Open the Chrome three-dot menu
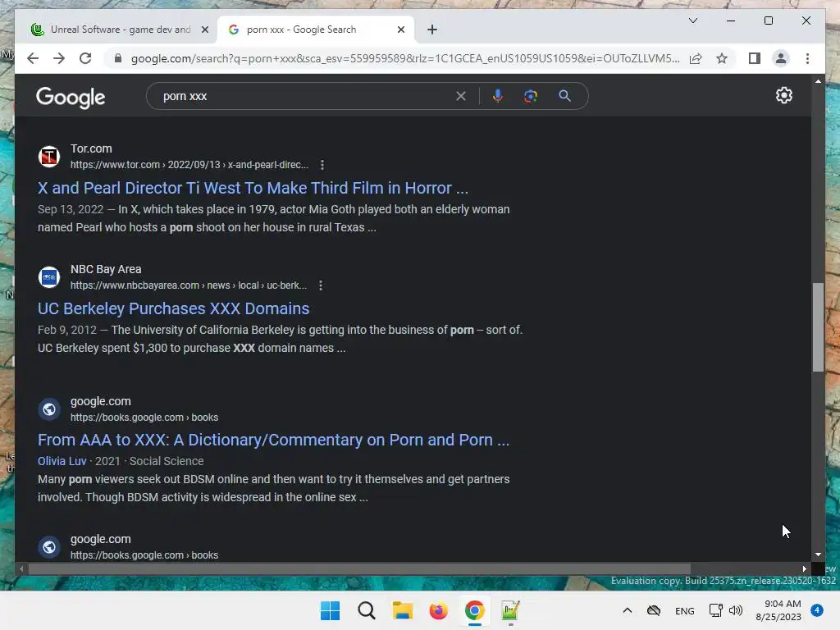 pos(807,58)
